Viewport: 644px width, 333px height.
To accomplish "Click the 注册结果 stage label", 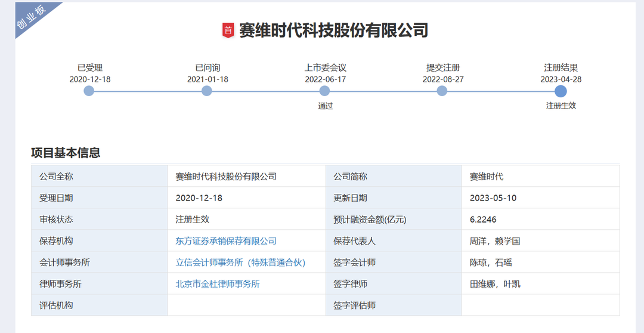I will pyautogui.click(x=561, y=68).
